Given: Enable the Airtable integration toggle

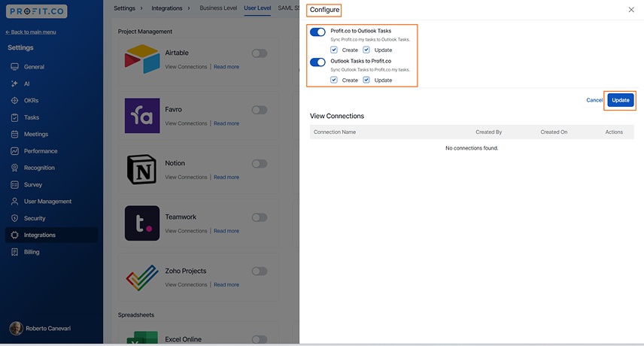Looking at the screenshot, I should [260, 53].
